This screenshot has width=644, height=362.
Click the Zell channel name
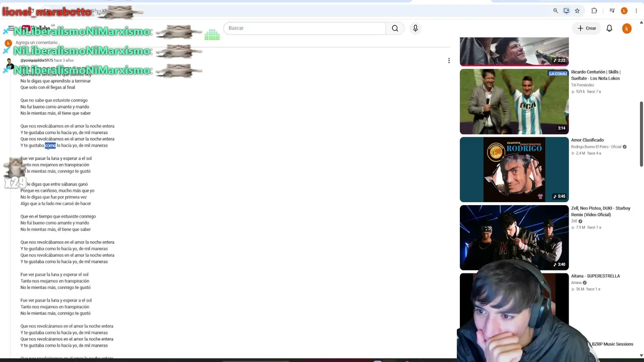(574, 221)
